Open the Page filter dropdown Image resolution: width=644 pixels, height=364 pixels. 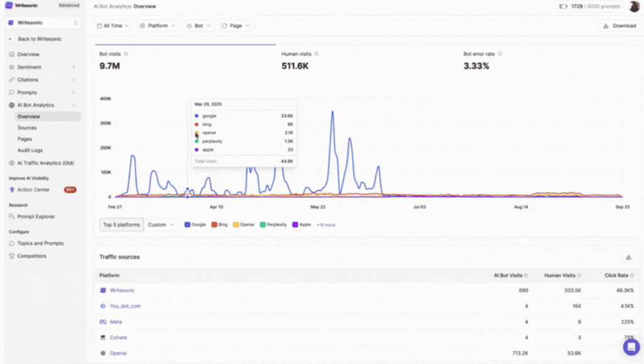pyautogui.click(x=236, y=25)
